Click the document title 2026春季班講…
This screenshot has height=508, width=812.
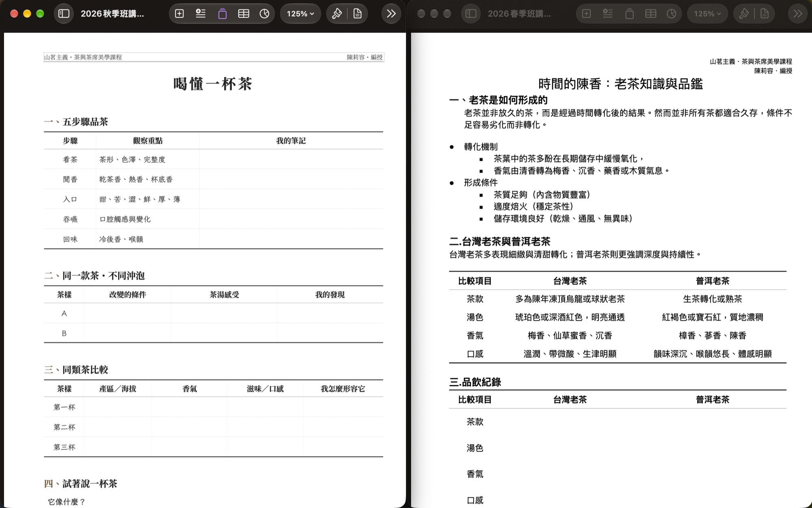coord(520,14)
